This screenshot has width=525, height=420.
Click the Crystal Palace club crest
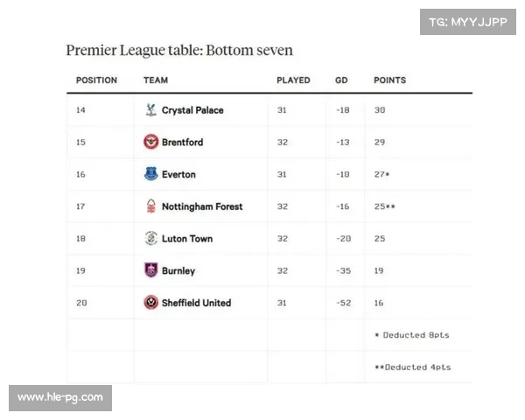point(151,110)
